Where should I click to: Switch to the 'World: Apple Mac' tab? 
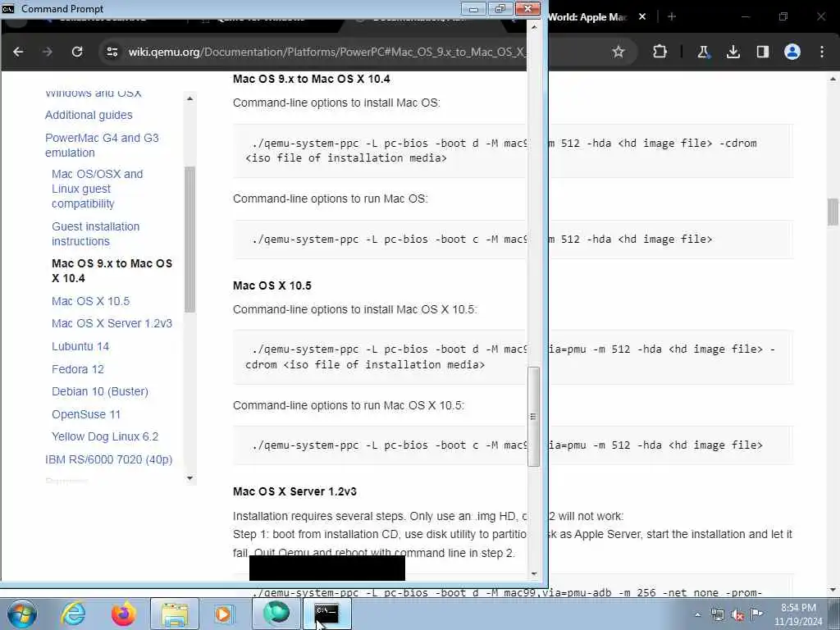tap(587, 16)
